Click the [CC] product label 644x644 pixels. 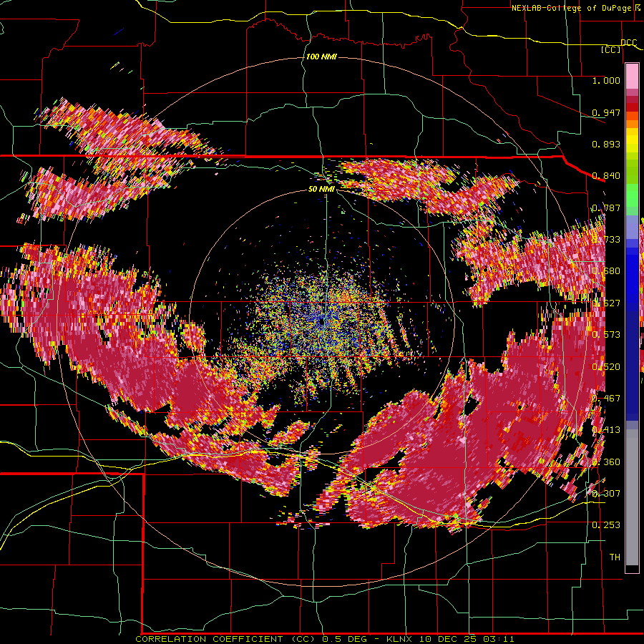[x=611, y=49]
